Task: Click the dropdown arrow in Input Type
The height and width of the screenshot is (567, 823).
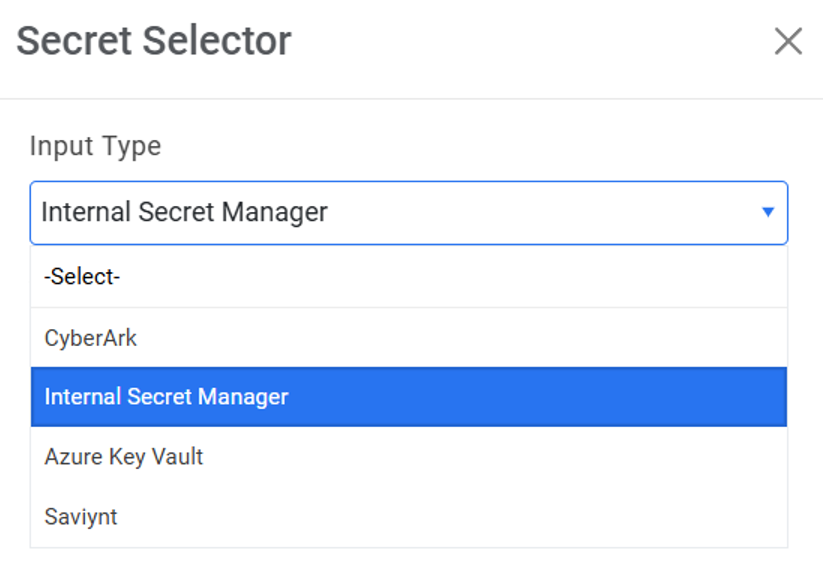Action: pos(768,212)
